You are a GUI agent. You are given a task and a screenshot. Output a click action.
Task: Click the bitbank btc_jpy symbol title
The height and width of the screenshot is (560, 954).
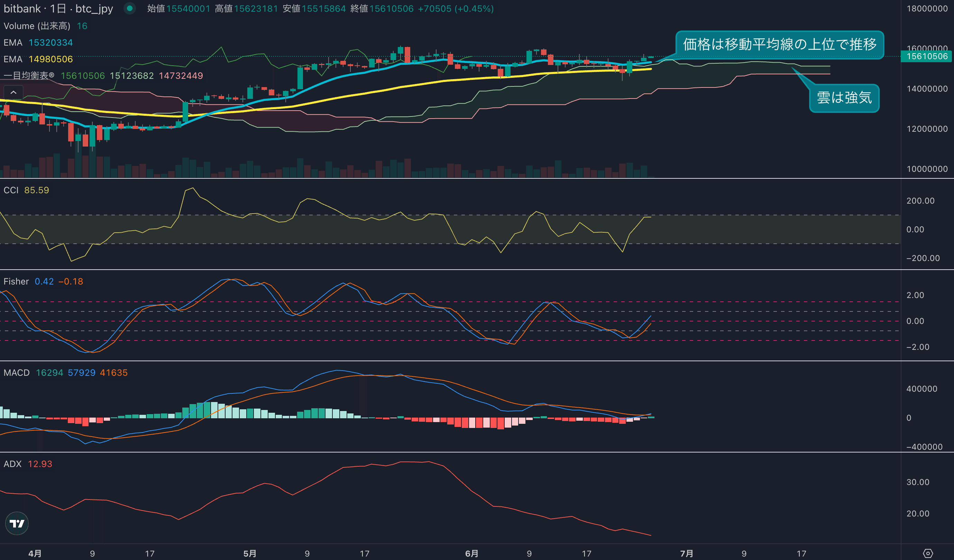58,9
